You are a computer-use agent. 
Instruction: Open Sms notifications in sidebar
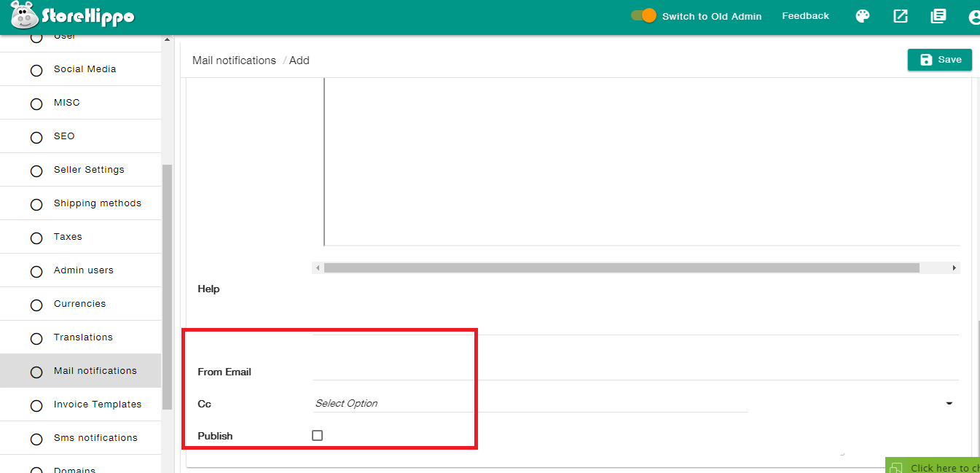(95, 438)
